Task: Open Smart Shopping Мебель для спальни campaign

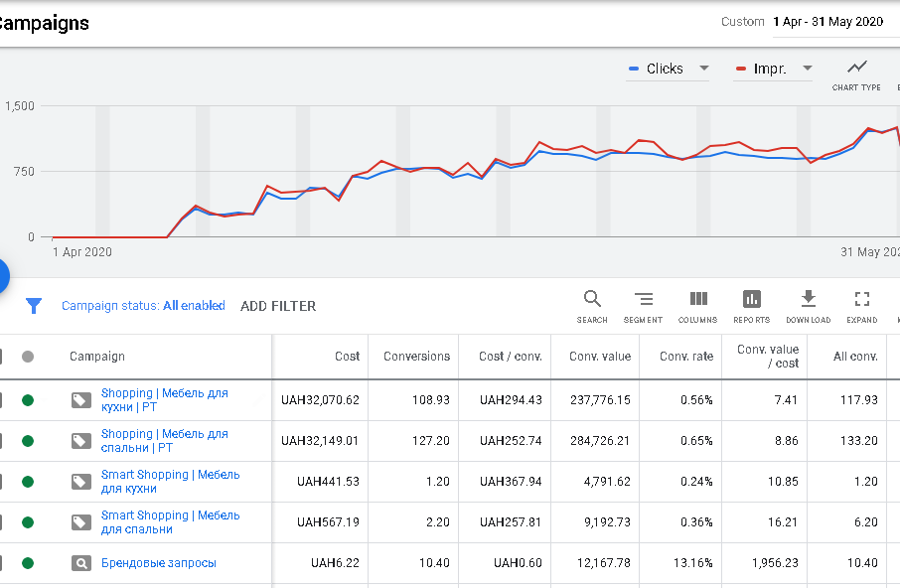Action: [171, 522]
